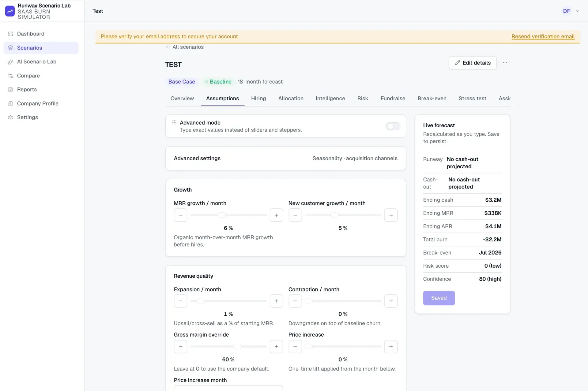Click the '$3.2M' ending cash value
The width and height of the screenshot is (588, 391).
[493, 200]
